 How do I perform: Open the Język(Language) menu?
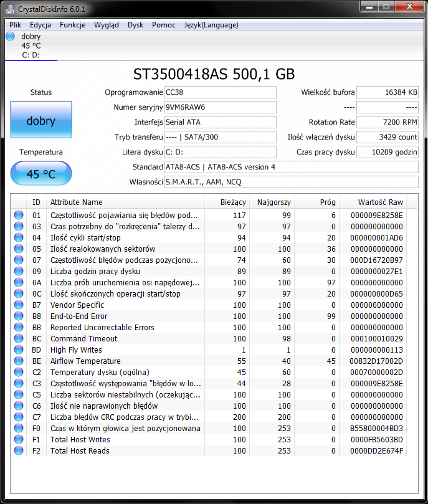pos(211,25)
